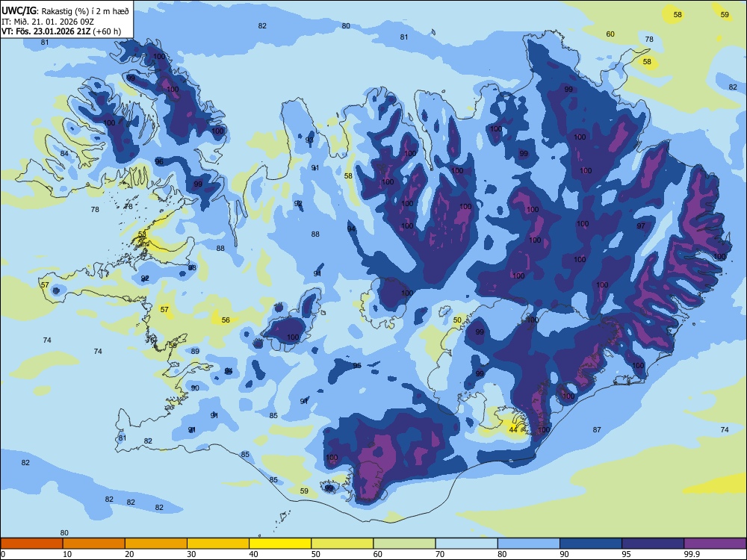747x560 pixels.
Task: Select the initial time line 'IT: Mið. 21. 01. 2026 09Z'
Action: (x=49, y=22)
